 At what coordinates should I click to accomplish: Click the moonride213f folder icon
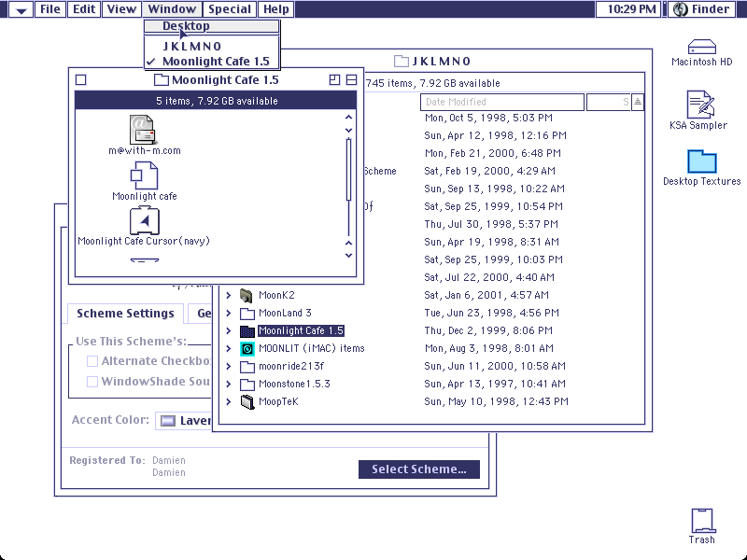tap(247, 366)
